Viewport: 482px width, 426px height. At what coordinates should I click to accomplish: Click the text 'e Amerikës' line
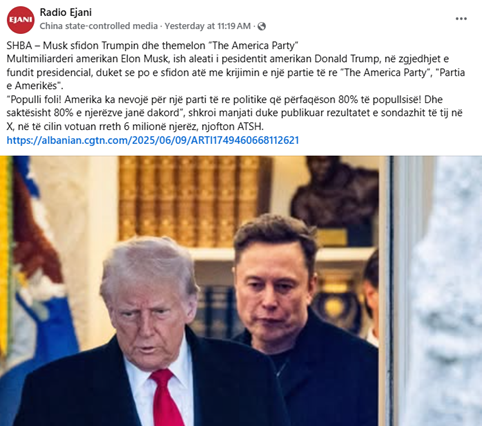[x=35, y=86]
